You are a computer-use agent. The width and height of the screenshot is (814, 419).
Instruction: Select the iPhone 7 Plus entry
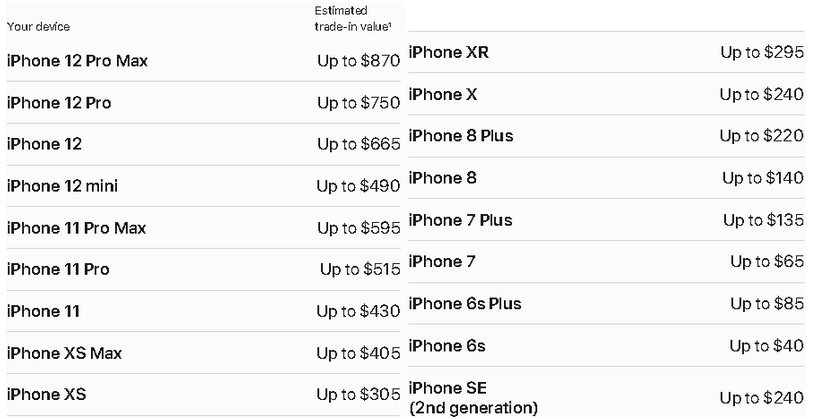pos(460,220)
